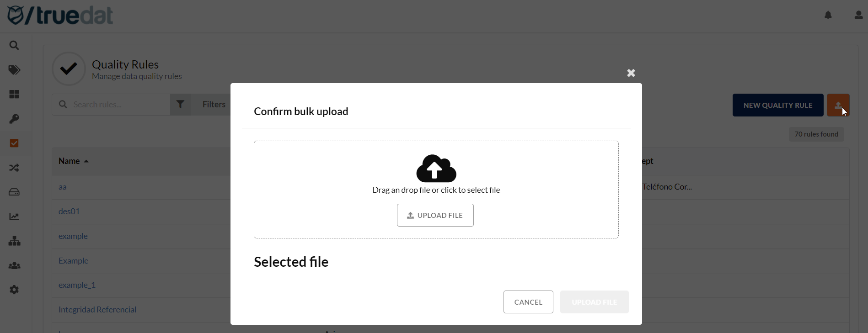Image resolution: width=868 pixels, height=333 pixels.
Task: Open the user profile icon
Action: click(x=858, y=15)
